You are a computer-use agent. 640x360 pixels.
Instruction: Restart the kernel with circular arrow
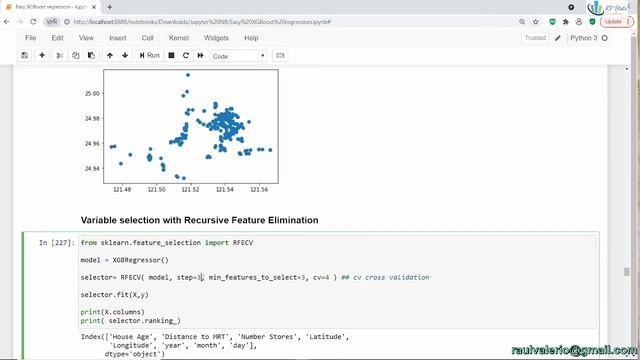click(x=186, y=56)
